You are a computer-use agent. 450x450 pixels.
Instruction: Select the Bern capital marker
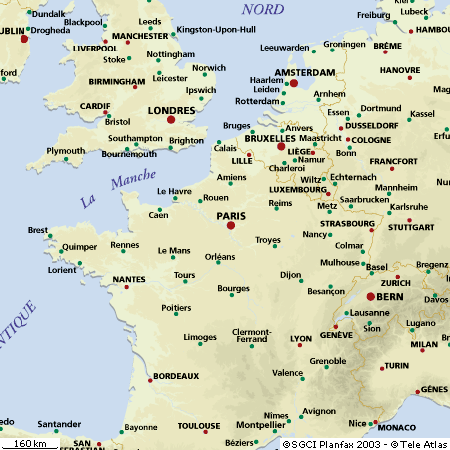click(370, 297)
